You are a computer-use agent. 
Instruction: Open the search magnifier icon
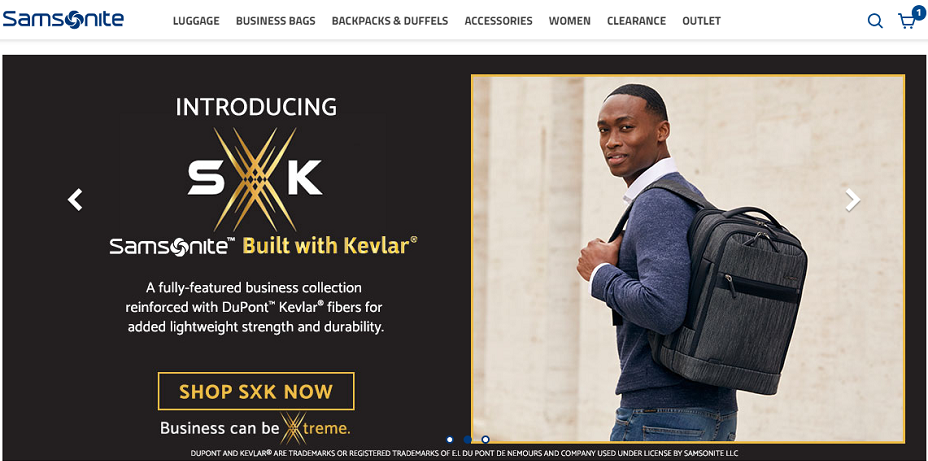875,21
